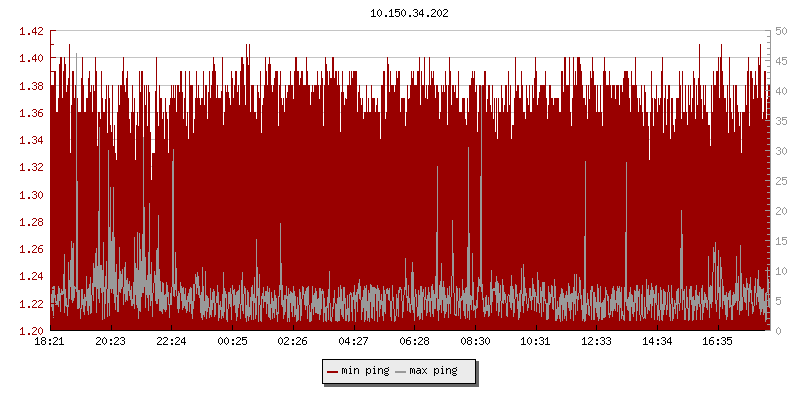Click the min ping red legend swatch

click(x=333, y=371)
